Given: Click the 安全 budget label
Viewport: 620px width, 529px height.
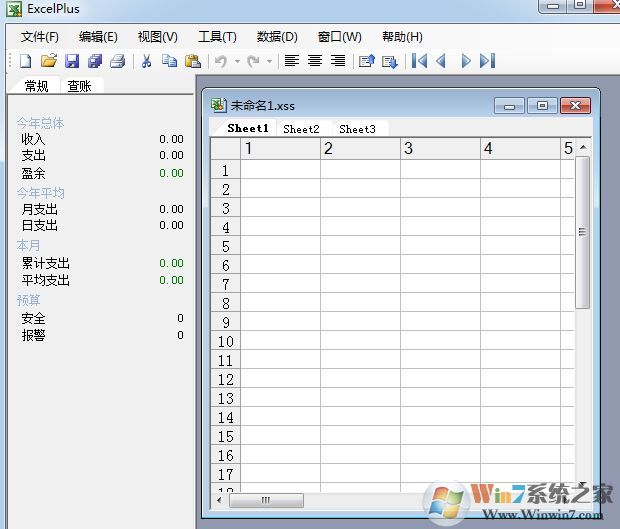Looking at the screenshot, I should click(33, 318).
